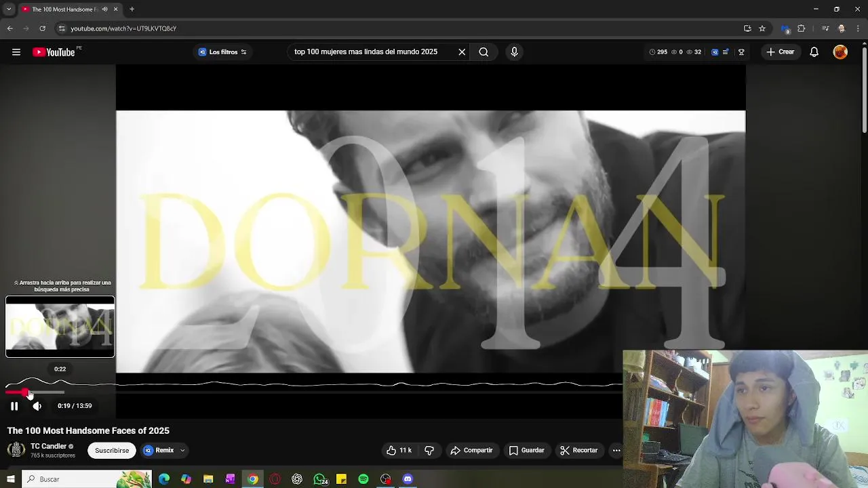
Task: Click the browser address bar URL
Action: point(123,28)
